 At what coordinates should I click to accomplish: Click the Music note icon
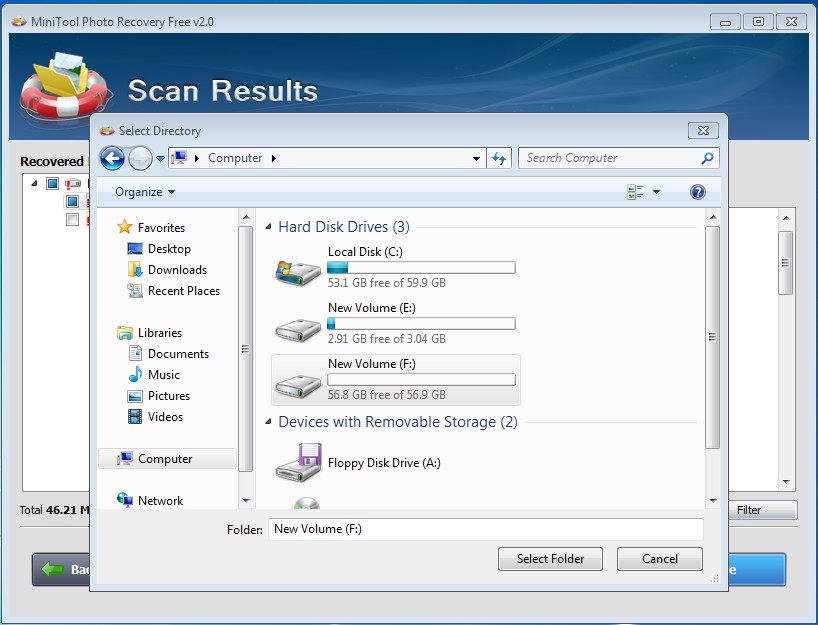point(135,374)
